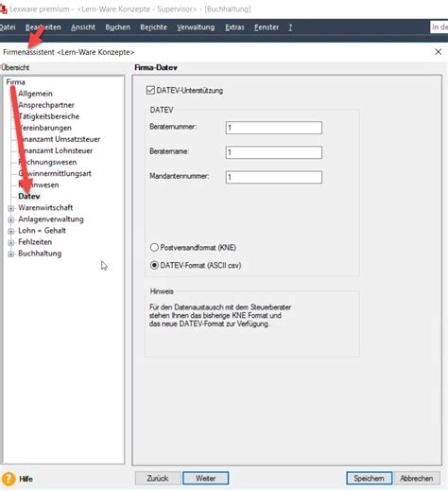Select Allgemein in the tree
Screen dimensions: 448x491
tap(35, 94)
